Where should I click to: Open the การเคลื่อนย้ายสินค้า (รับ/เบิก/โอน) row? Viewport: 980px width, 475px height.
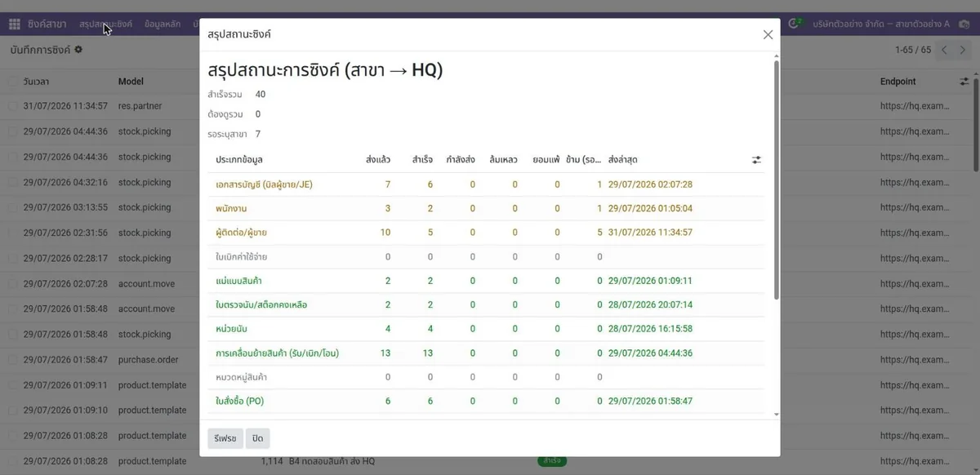point(485,353)
